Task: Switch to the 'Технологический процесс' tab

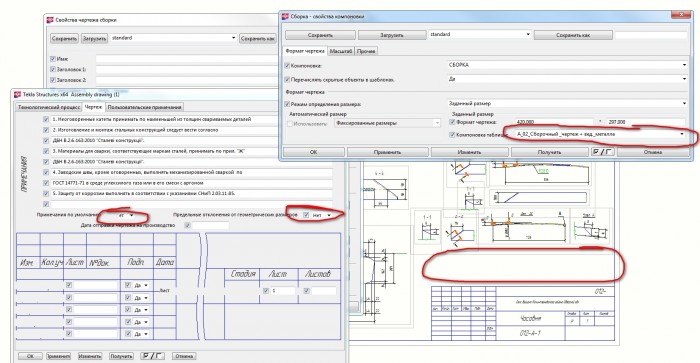Action: click(x=49, y=107)
